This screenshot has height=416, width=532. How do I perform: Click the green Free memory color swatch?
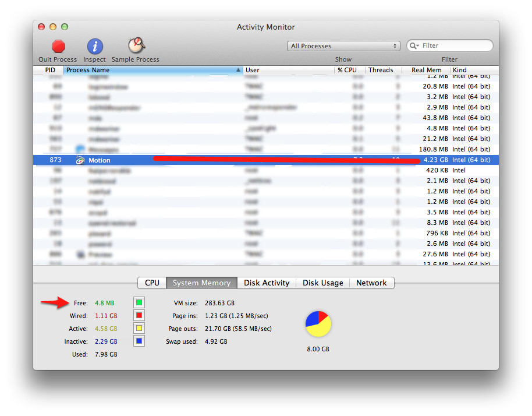(x=139, y=302)
